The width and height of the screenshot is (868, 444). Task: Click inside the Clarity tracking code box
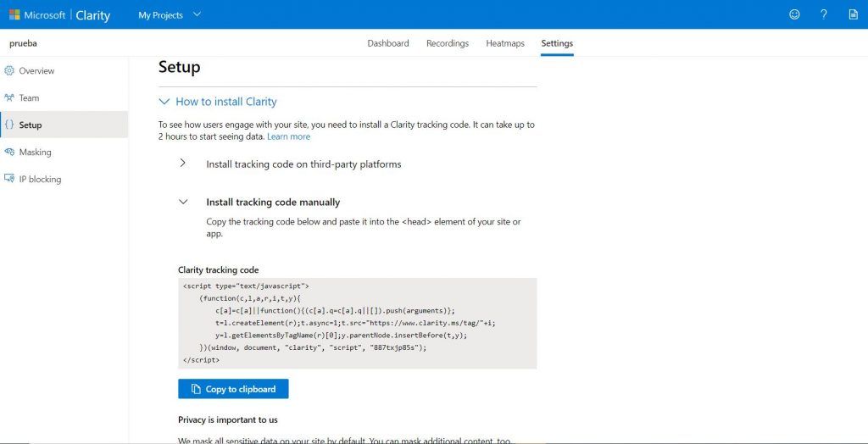[x=357, y=324]
